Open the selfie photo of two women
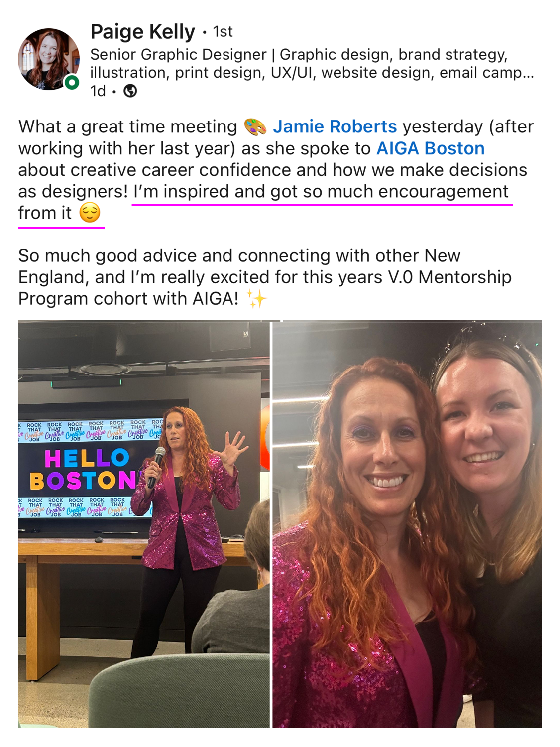 click(407, 525)
